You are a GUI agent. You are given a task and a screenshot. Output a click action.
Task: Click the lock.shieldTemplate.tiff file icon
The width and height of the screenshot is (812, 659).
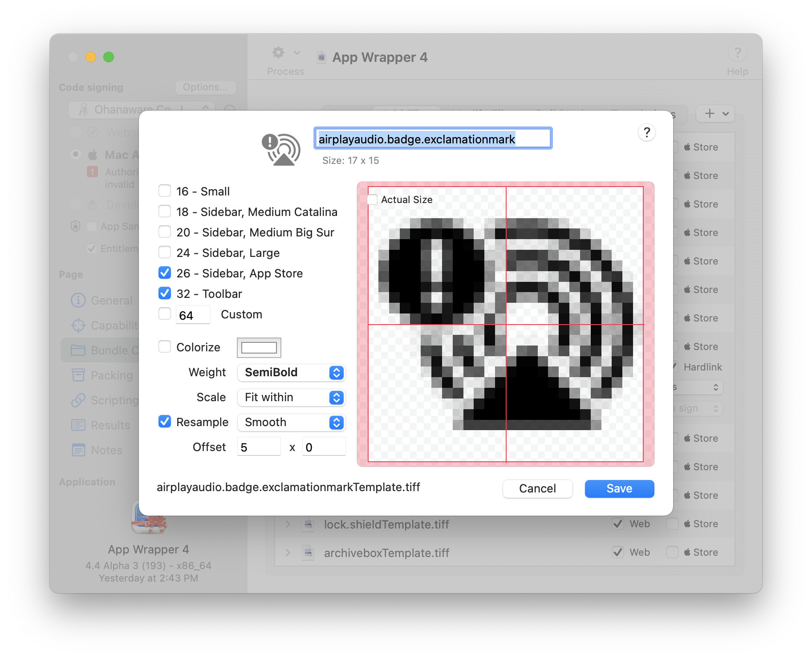click(x=308, y=524)
